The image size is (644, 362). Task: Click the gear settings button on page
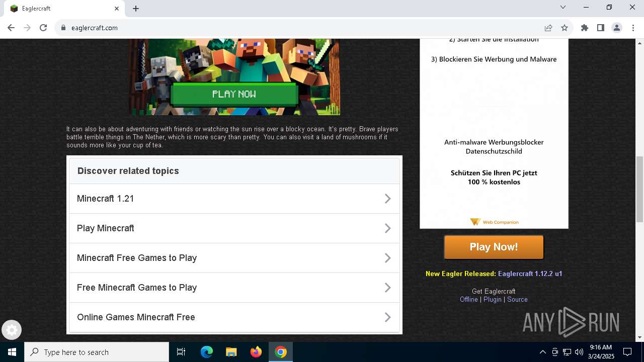pos(12,330)
